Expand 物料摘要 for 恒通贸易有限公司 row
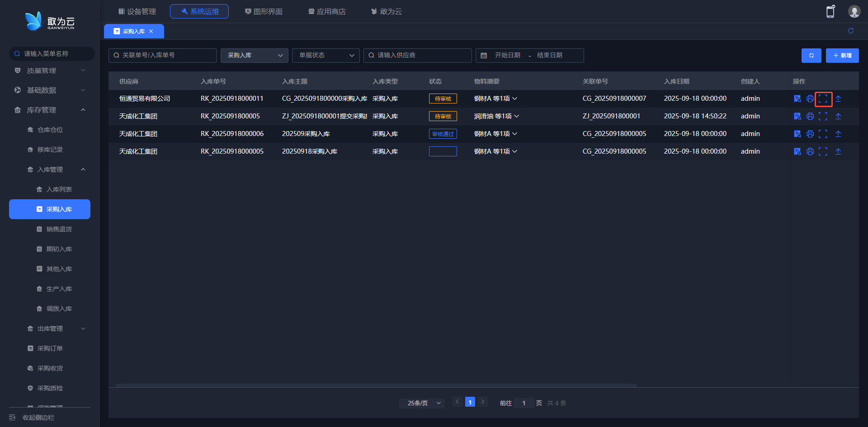This screenshot has height=427, width=868. (x=514, y=99)
